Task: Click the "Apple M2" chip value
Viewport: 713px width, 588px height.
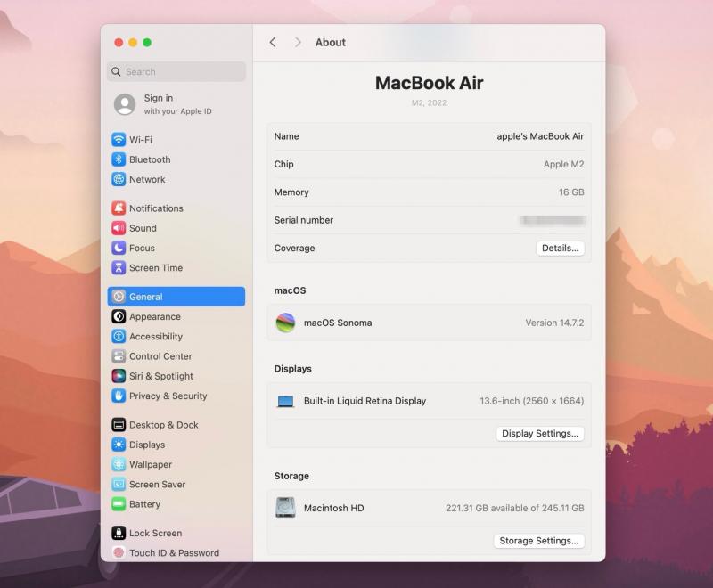Action: coord(564,164)
